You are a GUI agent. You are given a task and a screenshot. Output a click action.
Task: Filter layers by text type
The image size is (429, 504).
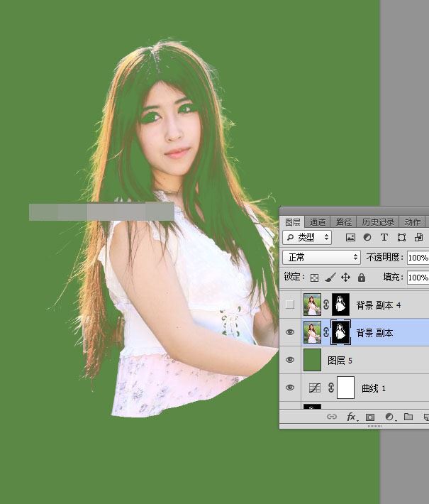pyautogui.click(x=384, y=237)
